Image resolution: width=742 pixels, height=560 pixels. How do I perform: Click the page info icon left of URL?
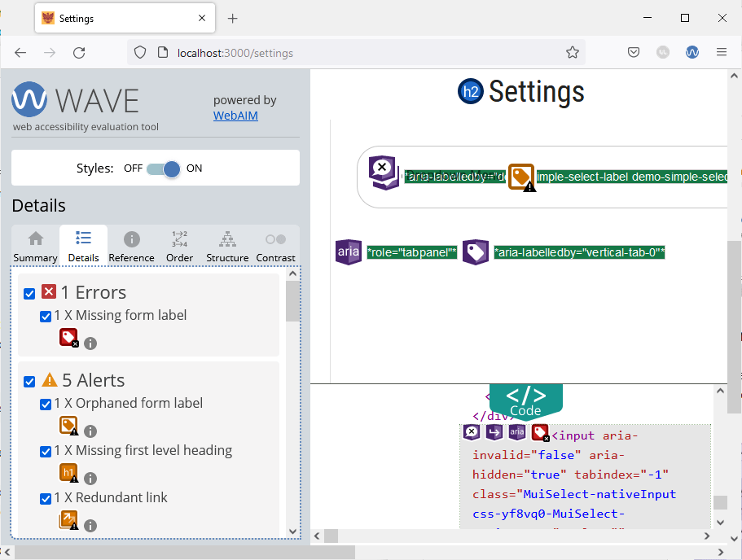pyautogui.click(x=163, y=52)
